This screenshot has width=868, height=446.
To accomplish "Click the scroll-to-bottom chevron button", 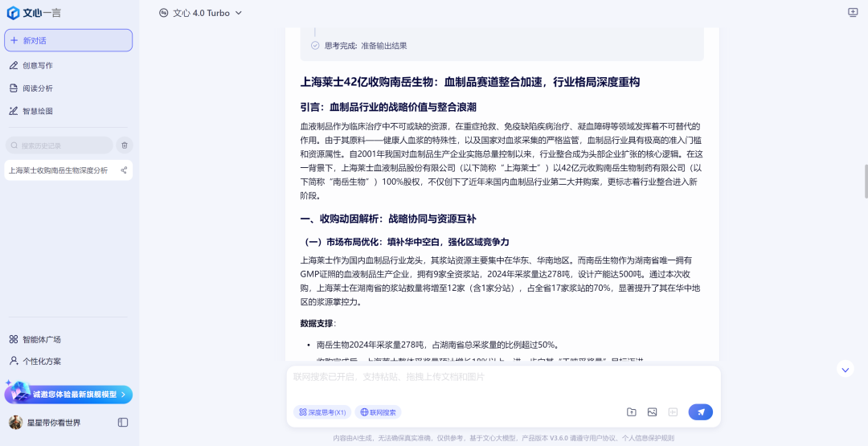I will coord(845,369).
